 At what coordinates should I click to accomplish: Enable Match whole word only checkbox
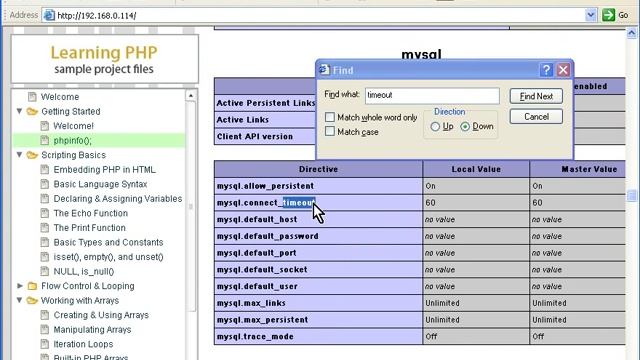click(x=330, y=117)
